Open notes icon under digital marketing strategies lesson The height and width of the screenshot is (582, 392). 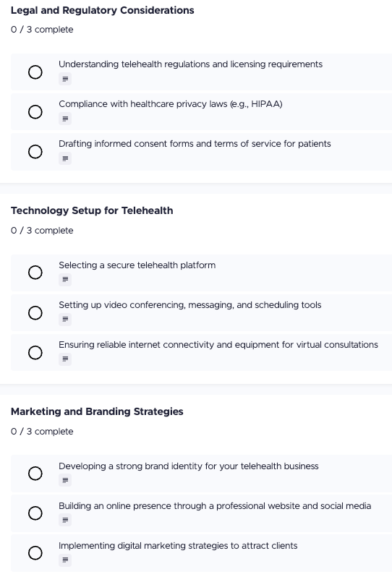click(65, 560)
